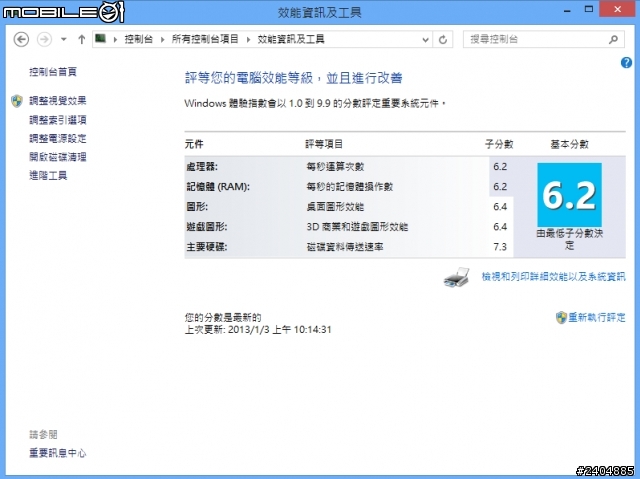Image resolution: width=640 pixels, height=479 pixels.
Task: Click the 元件 column header
Action: click(x=194, y=144)
